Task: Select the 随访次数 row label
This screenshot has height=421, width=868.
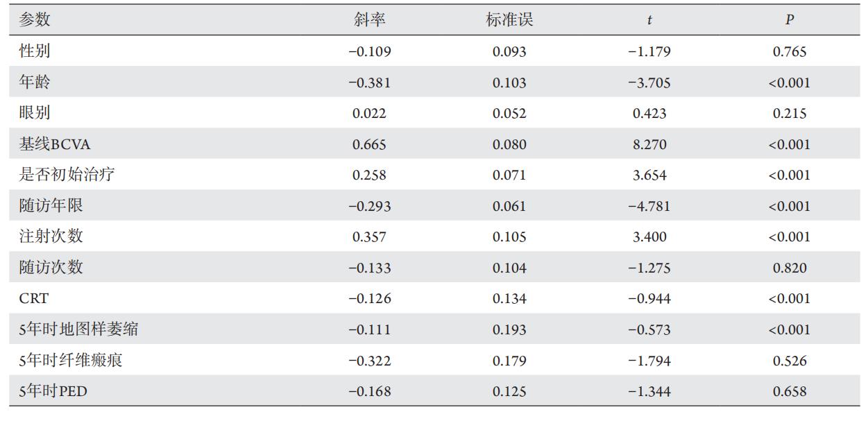Action: click(x=51, y=268)
